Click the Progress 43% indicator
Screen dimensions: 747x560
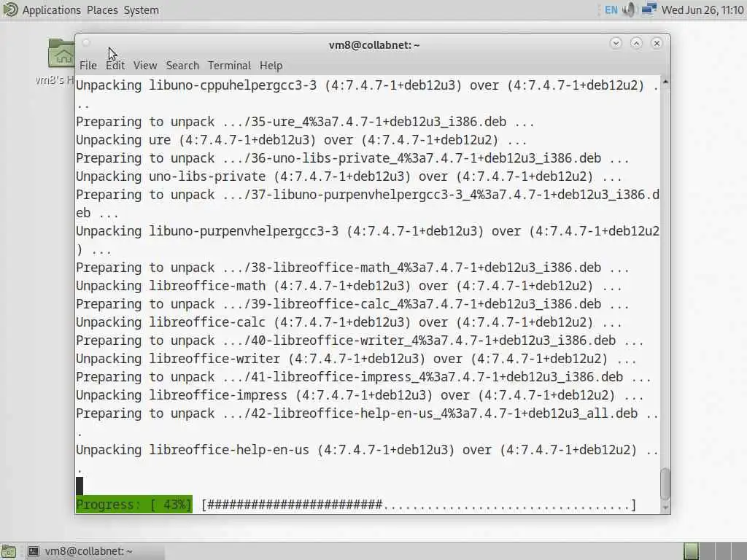134,505
